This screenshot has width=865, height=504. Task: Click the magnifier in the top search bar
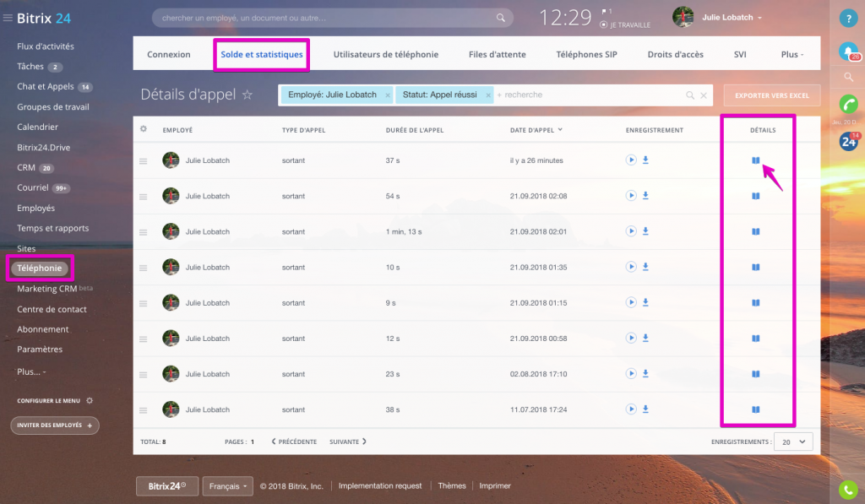coord(500,18)
